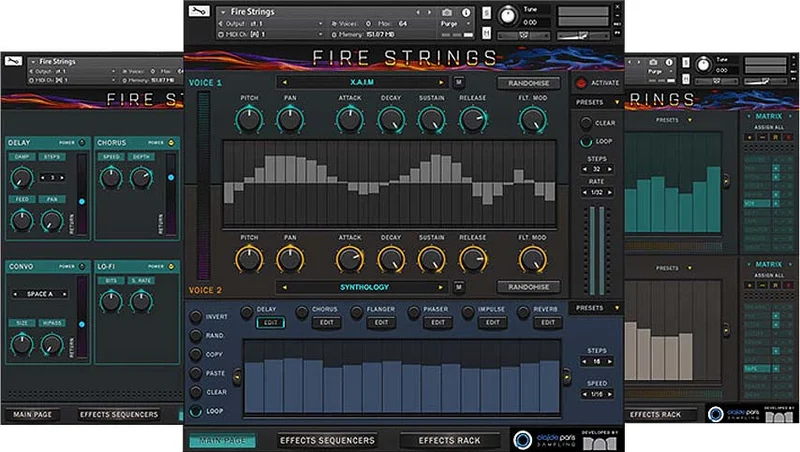This screenshot has width=800, height=452.
Task: Adjust Voice 2 Pitch knob
Action: (249, 259)
